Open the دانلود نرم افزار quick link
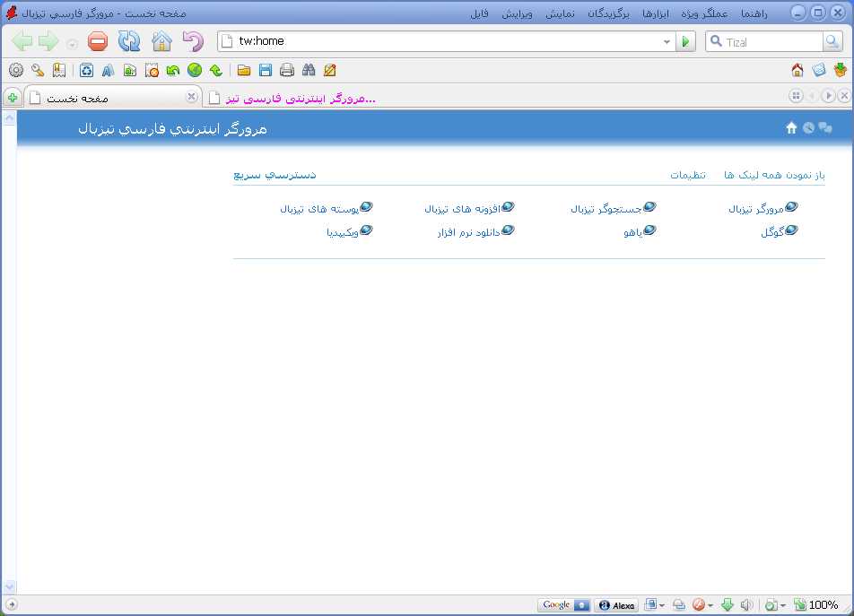This screenshot has width=854, height=616. point(476,232)
